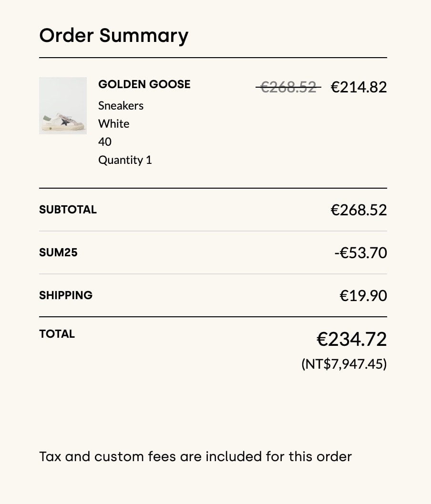431x504 pixels.
Task: Click the Golden Goose sneaker thumbnail
Action: (63, 106)
